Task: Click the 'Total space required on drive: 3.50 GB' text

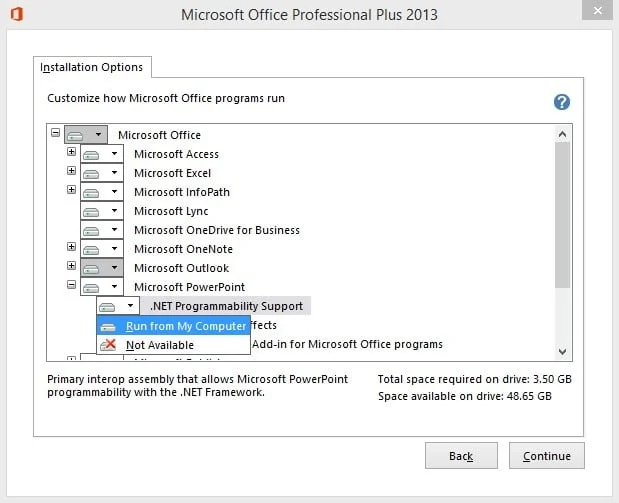Action: (475, 379)
